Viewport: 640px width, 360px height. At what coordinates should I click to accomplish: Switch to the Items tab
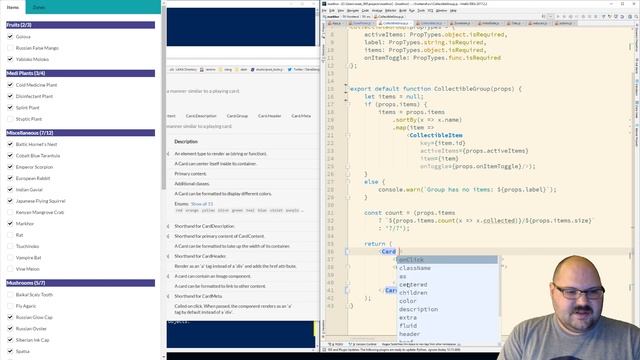(x=13, y=7)
